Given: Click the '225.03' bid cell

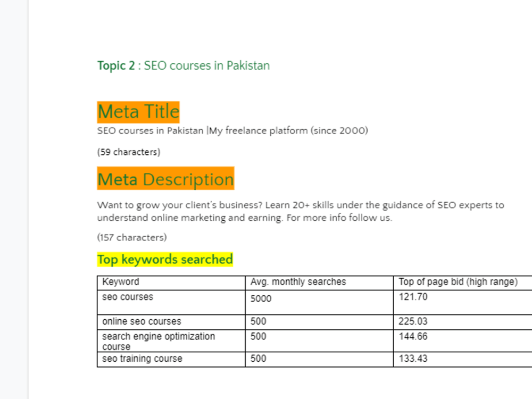Looking at the screenshot, I should click(463, 322).
